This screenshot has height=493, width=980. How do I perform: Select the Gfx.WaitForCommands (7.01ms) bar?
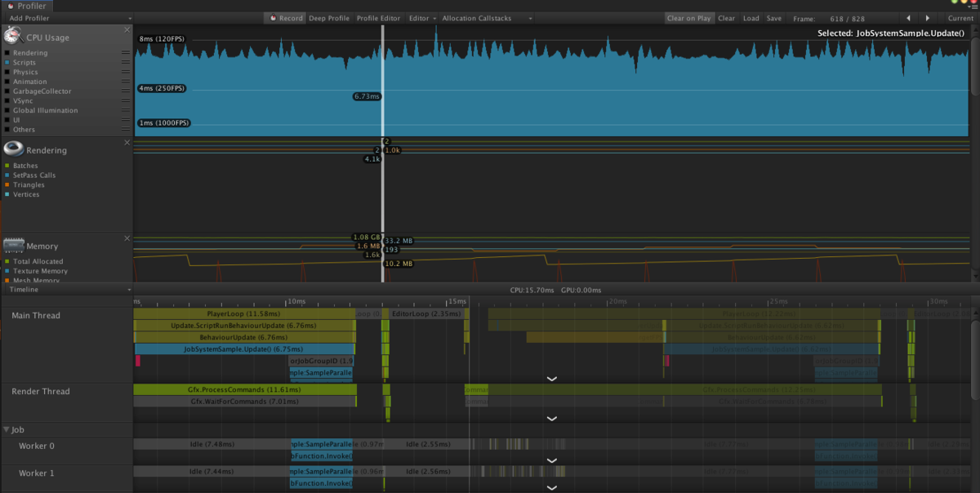245,402
